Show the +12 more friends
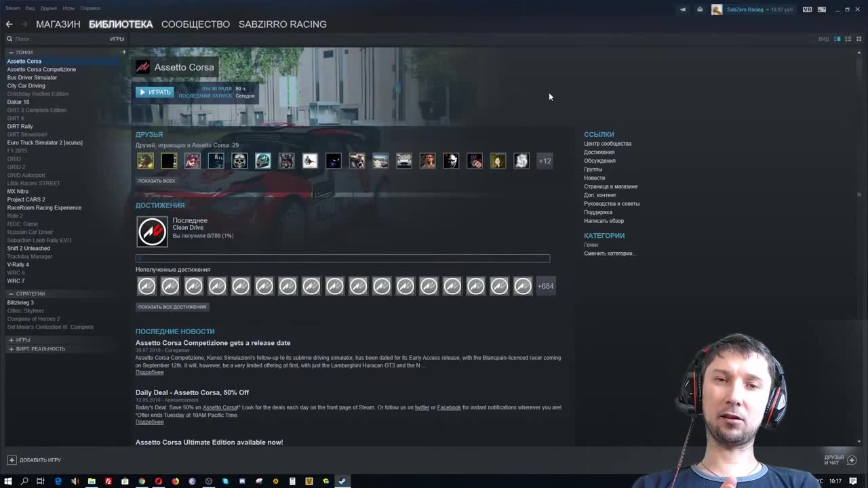Screen dimensions: 868x488 (545, 161)
